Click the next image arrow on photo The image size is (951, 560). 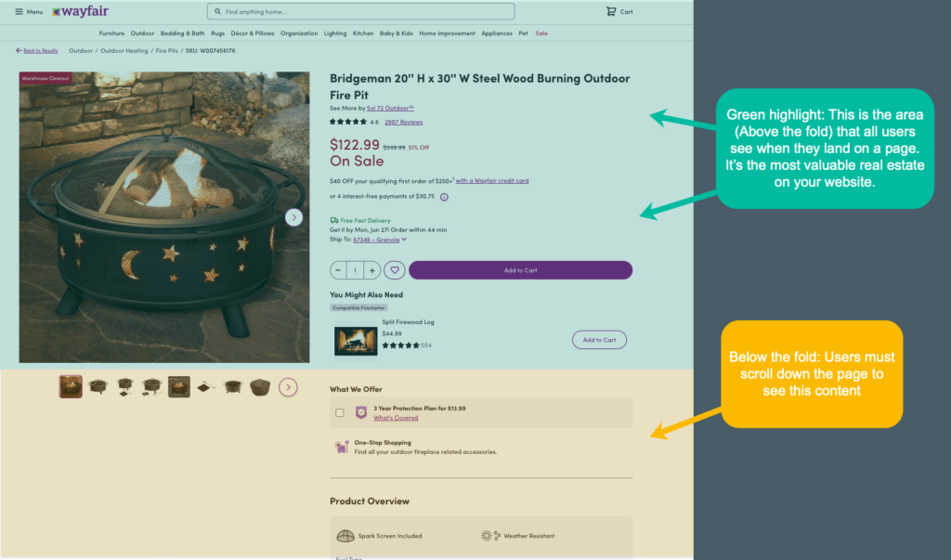(293, 217)
